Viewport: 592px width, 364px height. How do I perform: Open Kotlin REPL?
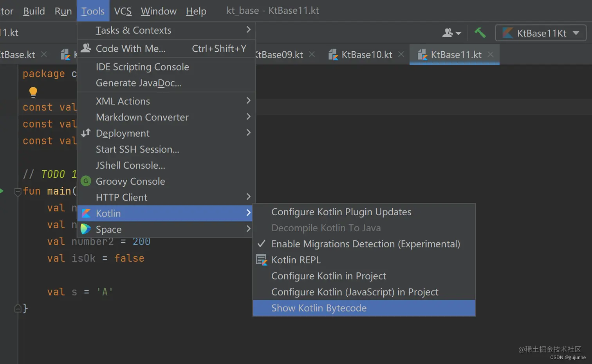click(364, 260)
